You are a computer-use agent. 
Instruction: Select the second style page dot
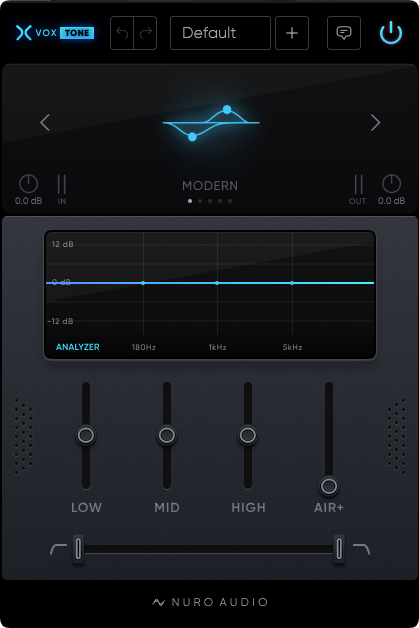click(200, 201)
